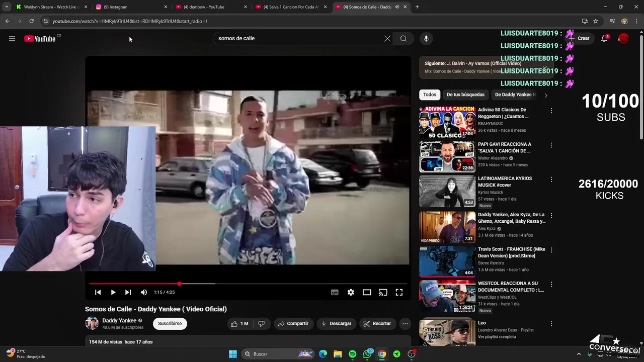Go back in browser history
Image resolution: width=644 pixels, height=362 pixels.
[x=7, y=21]
